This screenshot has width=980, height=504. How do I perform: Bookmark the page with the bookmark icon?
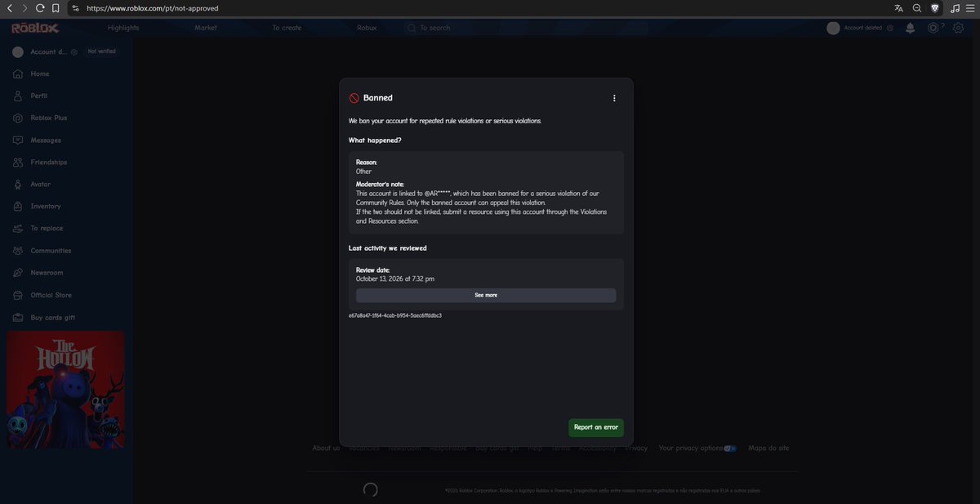tap(56, 8)
